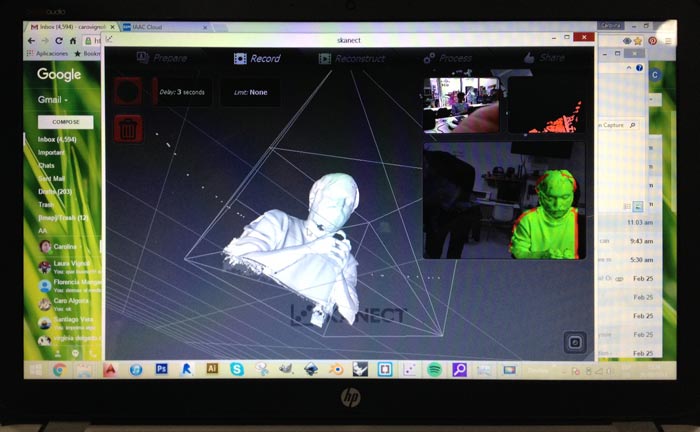Open Blender from the taskbar
Viewport: 700px width, 432px height.
[x=336, y=369]
